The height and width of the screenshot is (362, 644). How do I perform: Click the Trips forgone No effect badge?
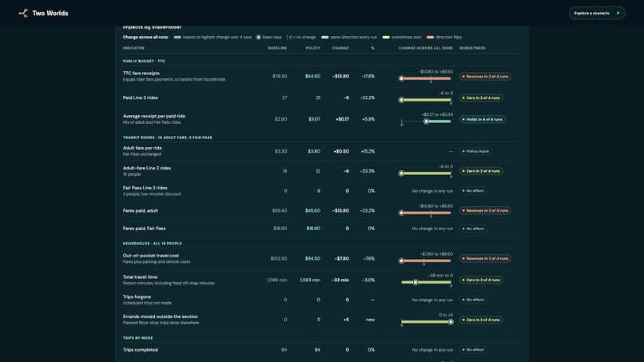[x=473, y=300]
